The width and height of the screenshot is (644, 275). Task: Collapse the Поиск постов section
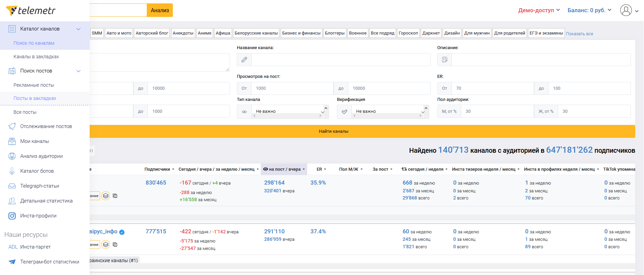(x=78, y=71)
